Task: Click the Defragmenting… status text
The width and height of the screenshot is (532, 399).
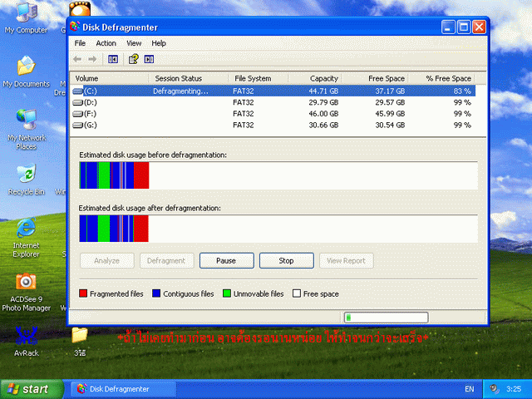Action: coord(180,91)
